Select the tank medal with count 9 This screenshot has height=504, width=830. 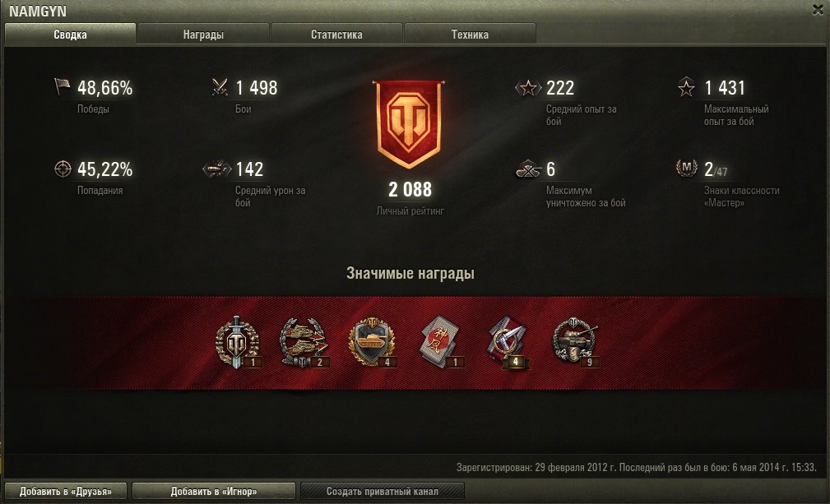[575, 341]
